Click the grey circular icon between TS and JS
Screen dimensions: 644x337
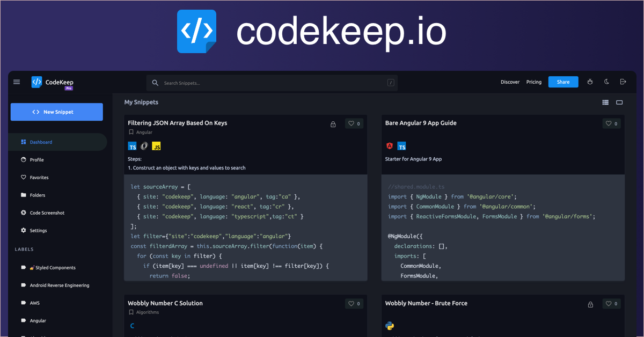tap(144, 146)
